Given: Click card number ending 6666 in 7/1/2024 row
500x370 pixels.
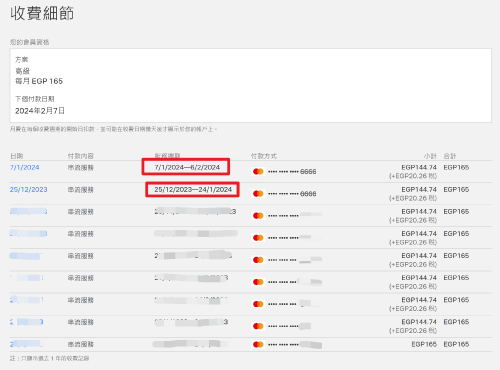Looking at the screenshot, I should pyautogui.click(x=292, y=172).
